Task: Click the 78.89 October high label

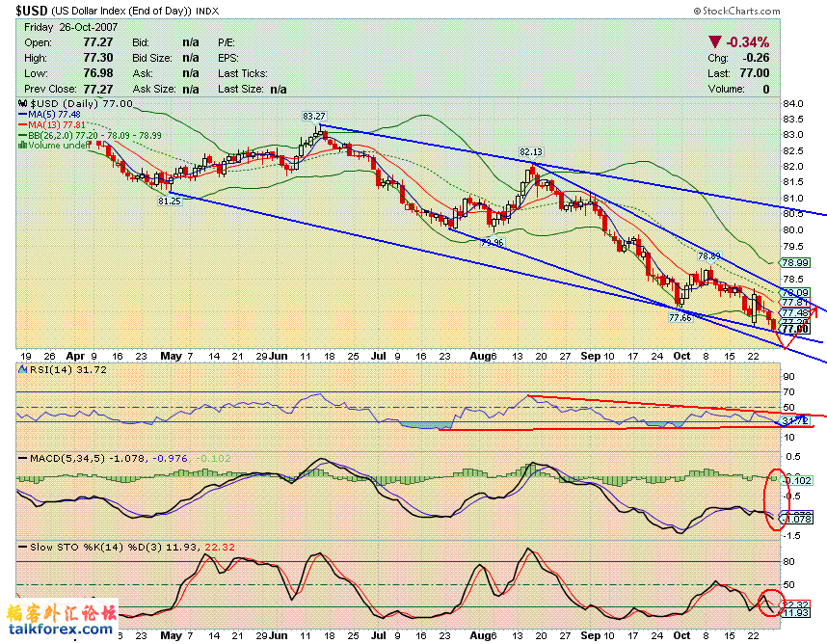Action: tap(708, 256)
